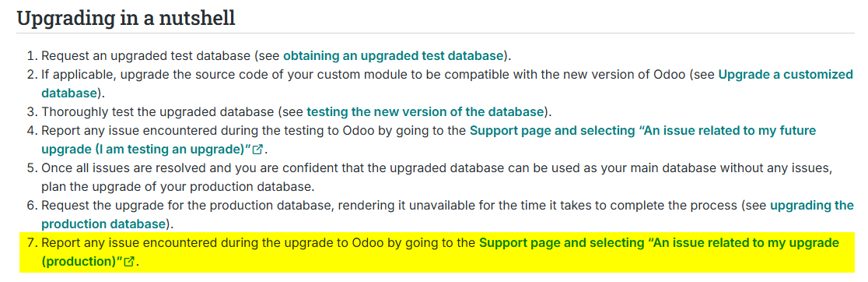Click the list number 7 marker
Viewport: 868px width, 282px height.
32,243
